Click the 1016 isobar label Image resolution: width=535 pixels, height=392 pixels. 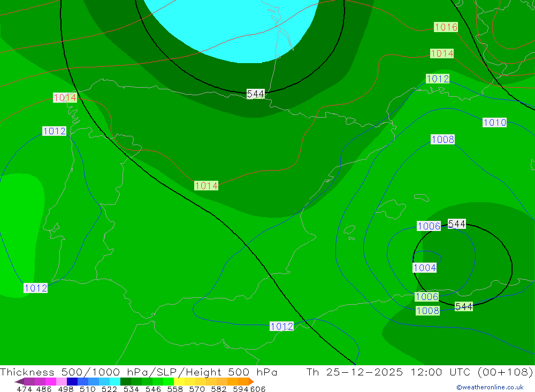click(446, 27)
